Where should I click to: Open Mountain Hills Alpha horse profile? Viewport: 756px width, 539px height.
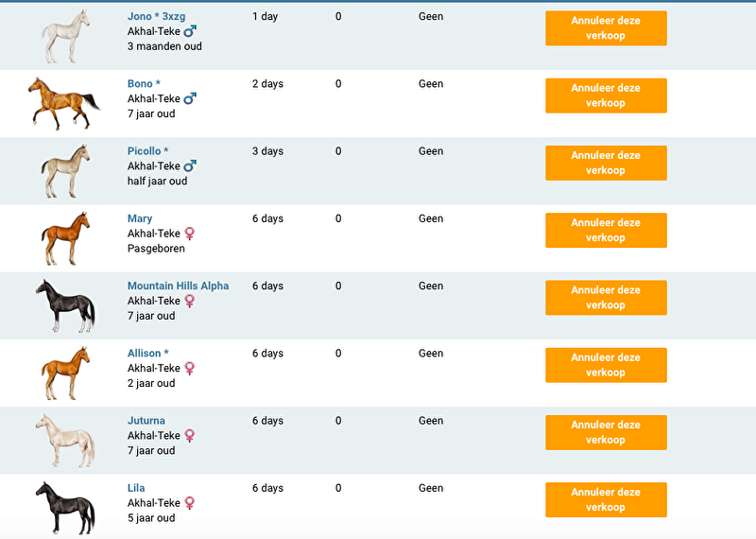[178, 286]
